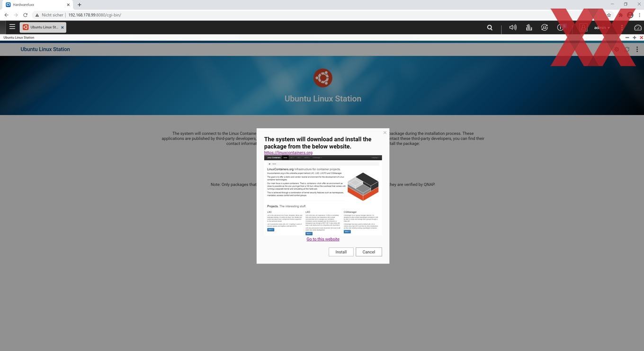The image size is (644, 351).
Task: Open the volume control speaker icon
Action: [x=513, y=27]
